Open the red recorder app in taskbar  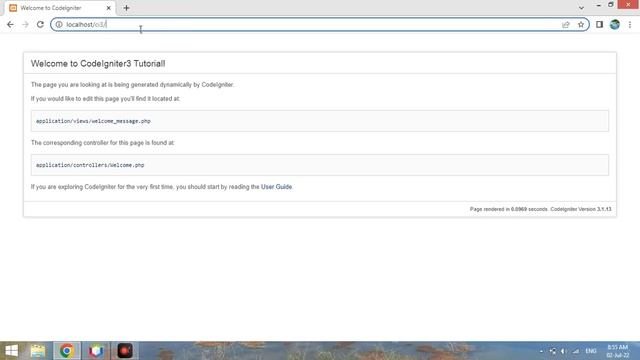pos(124,351)
